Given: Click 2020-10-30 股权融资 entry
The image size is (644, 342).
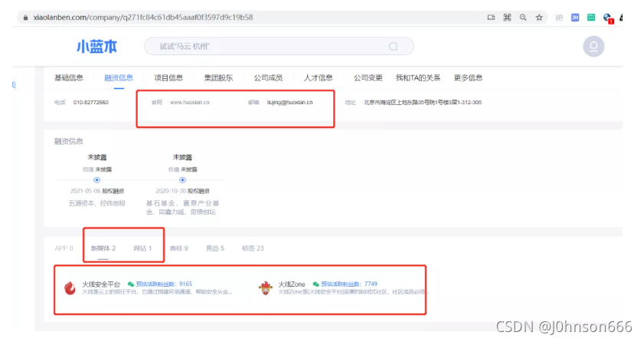Looking at the screenshot, I should pos(182,191).
